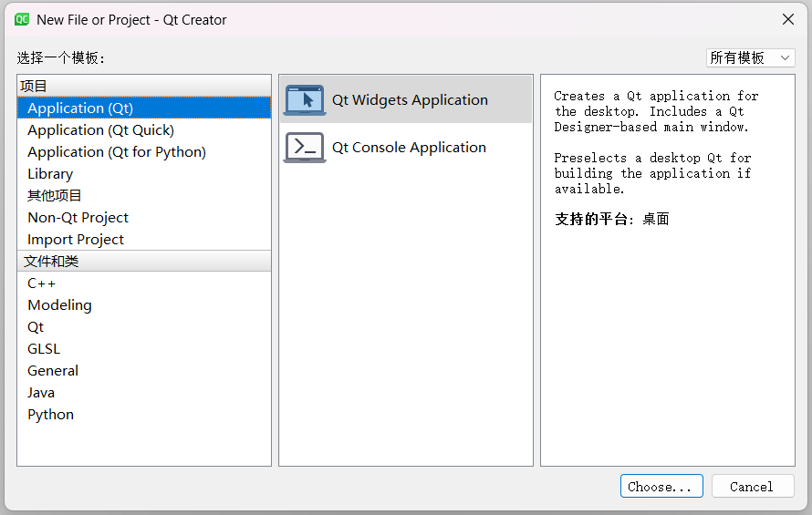Click the 支持的平台 text in description
The height and width of the screenshot is (515, 812).
(594, 219)
